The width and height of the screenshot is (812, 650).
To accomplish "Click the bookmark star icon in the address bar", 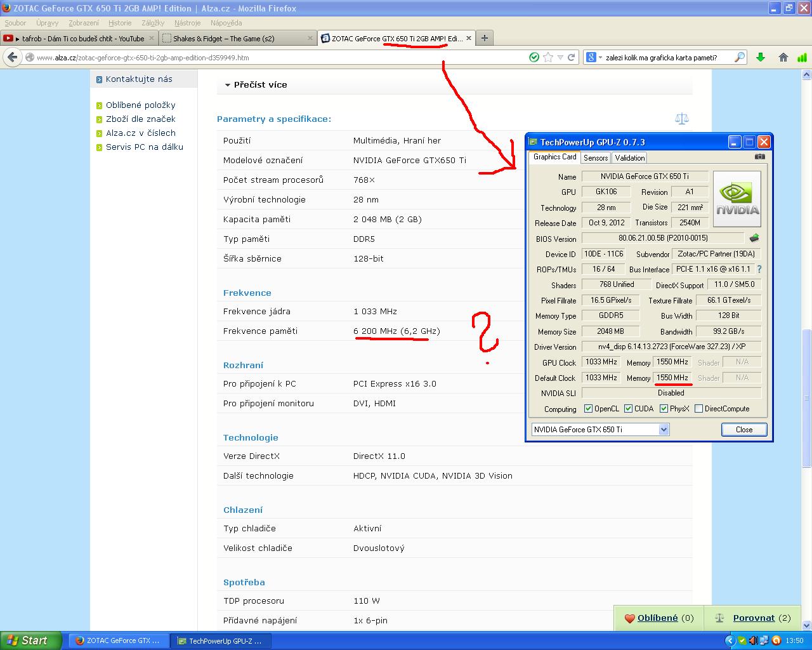I will [x=548, y=57].
